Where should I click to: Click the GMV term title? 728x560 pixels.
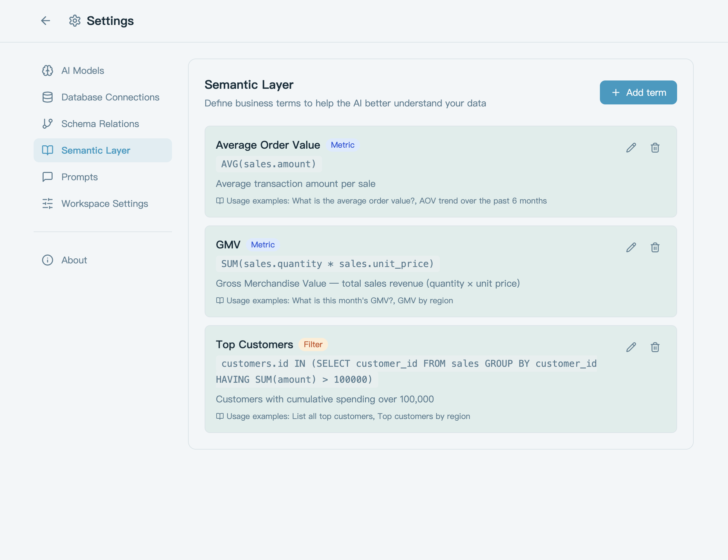point(228,245)
